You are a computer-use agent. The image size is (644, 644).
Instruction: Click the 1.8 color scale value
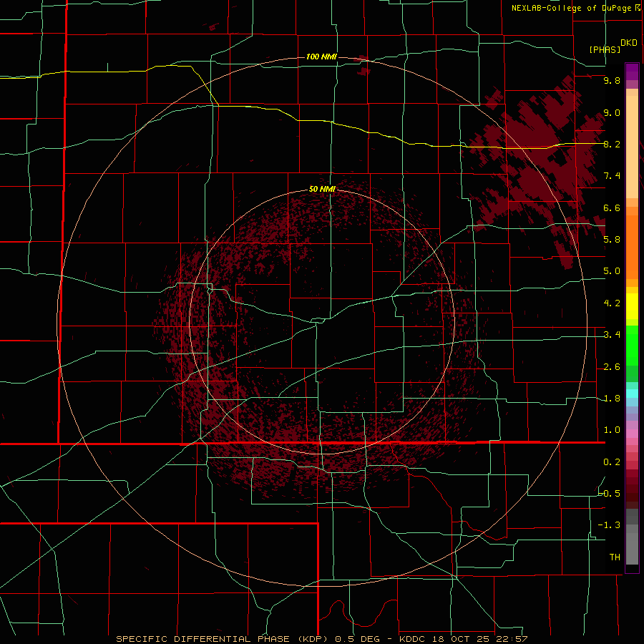612,399
